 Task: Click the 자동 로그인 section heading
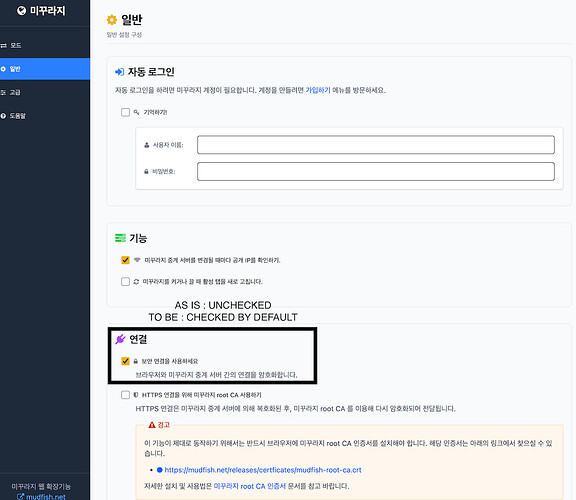151,72
